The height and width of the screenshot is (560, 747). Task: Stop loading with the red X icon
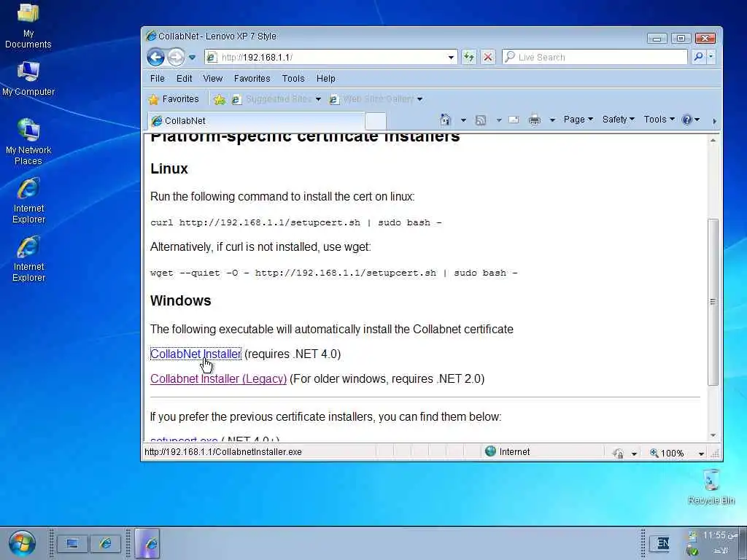pyautogui.click(x=488, y=57)
